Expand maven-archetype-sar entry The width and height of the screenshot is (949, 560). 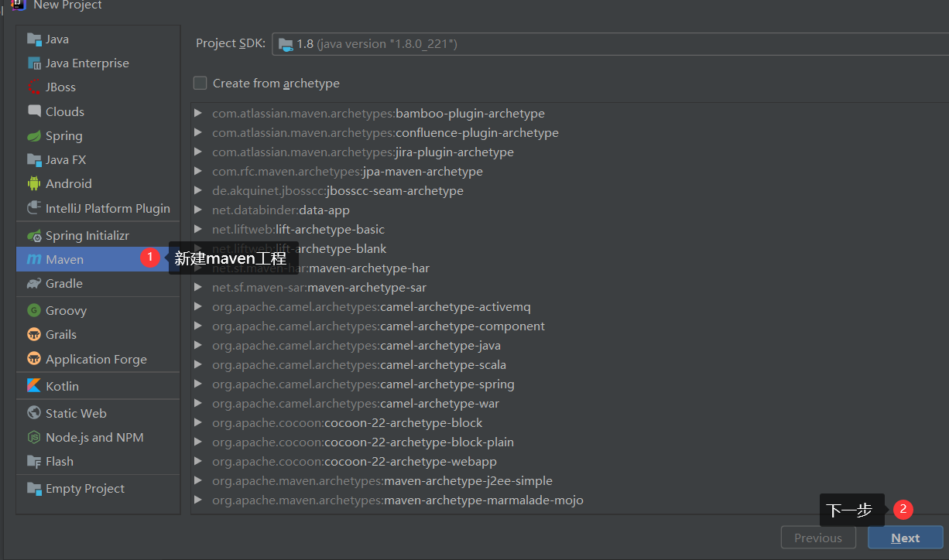click(x=198, y=287)
